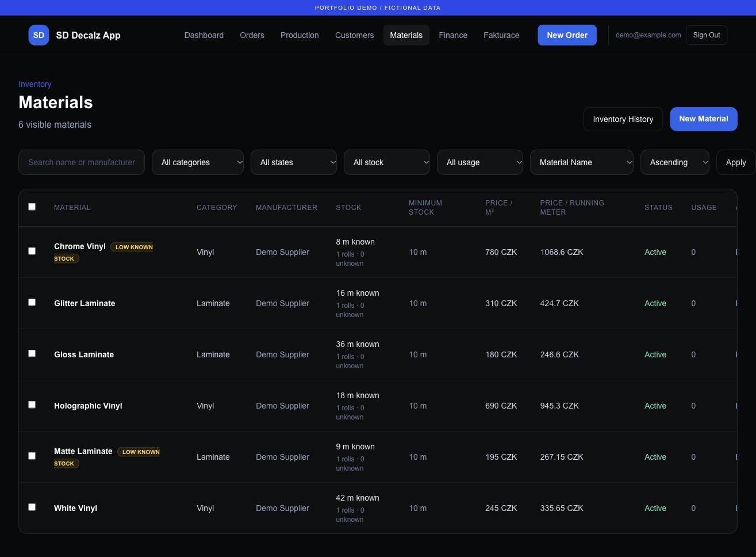Click the Gloss Laminate material name

(84, 354)
